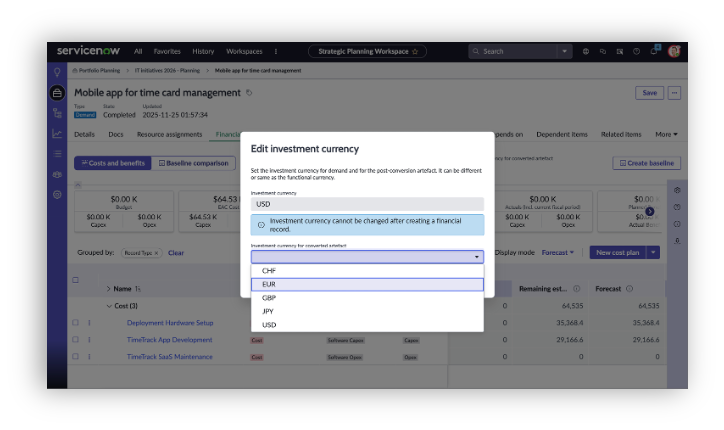This screenshot has width=724, height=430.
Task: Go to IT initiatives 2026 - Planning breadcrumb
Action: pyautogui.click(x=167, y=71)
